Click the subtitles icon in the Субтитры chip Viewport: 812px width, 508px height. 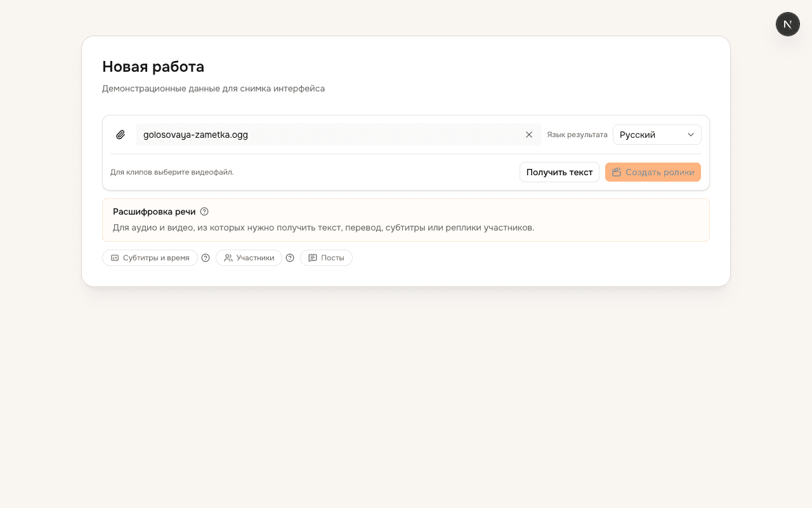115,258
